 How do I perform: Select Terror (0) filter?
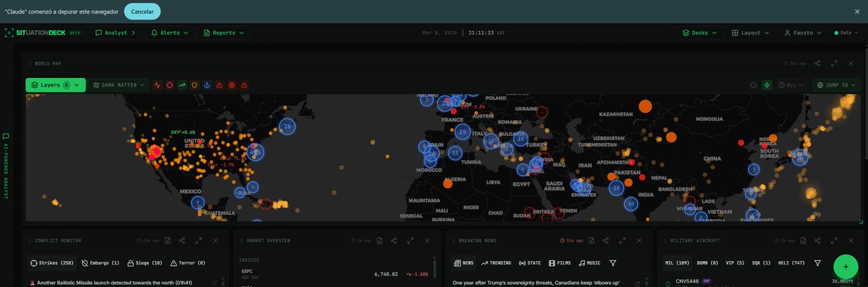(187, 263)
